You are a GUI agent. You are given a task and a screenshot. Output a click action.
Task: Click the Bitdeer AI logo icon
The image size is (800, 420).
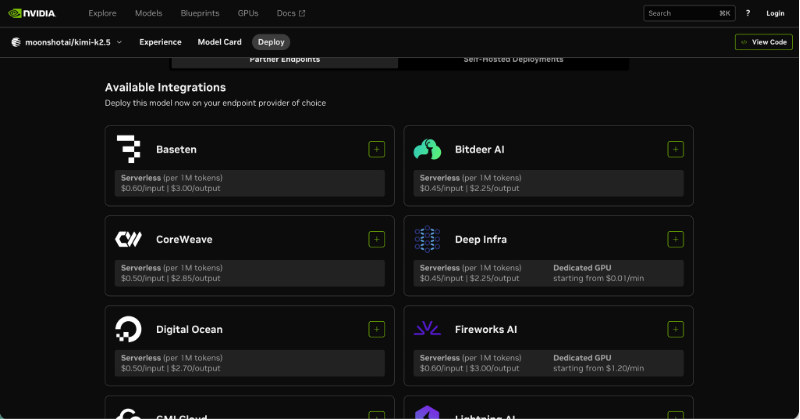427,149
